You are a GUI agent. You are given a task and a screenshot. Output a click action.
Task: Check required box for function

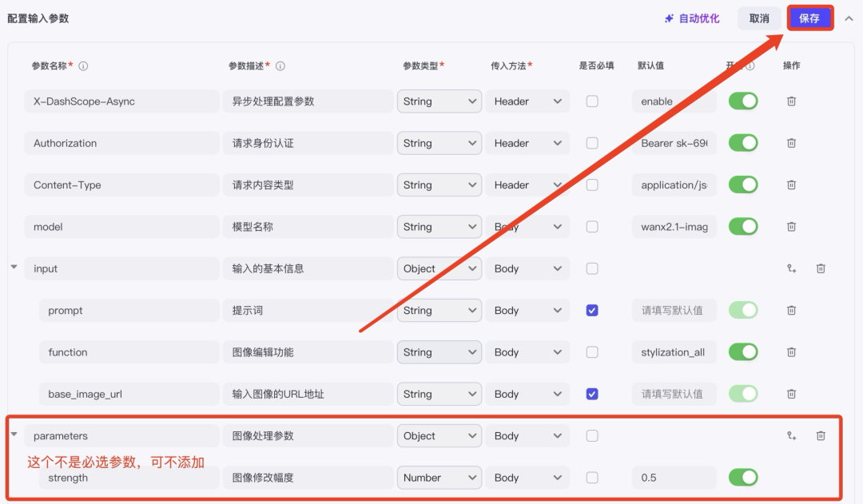(x=592, y=352)
